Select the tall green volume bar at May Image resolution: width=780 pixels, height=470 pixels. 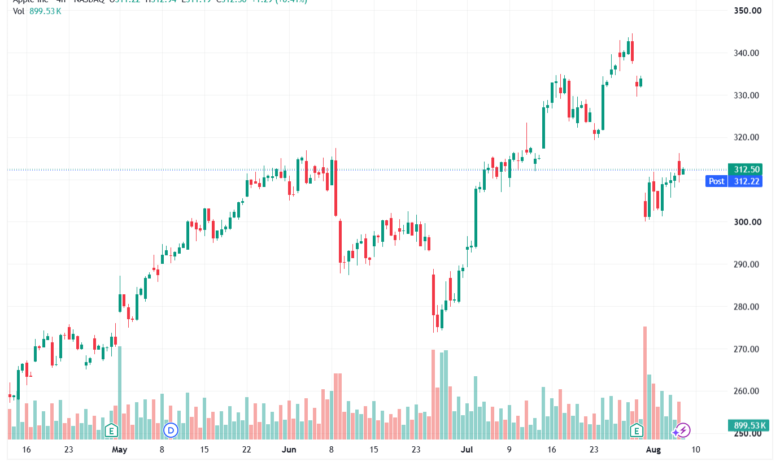pos(120,393)
